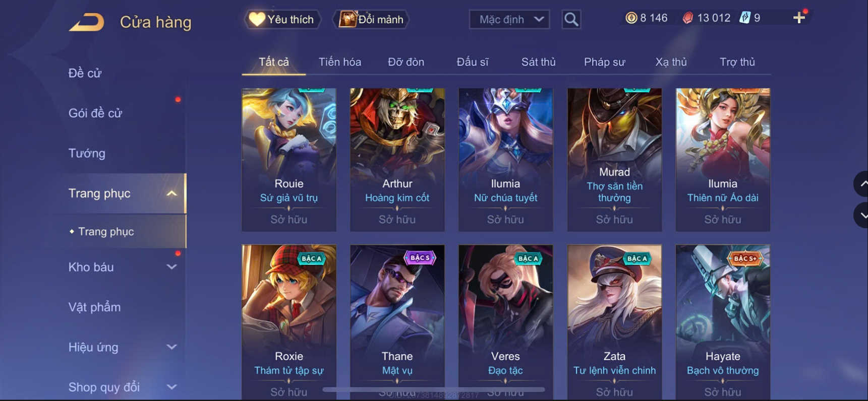Switch to the Pháp sư tab
The width and height of the screenshot is (868, 401).
[x=604, y=62]
